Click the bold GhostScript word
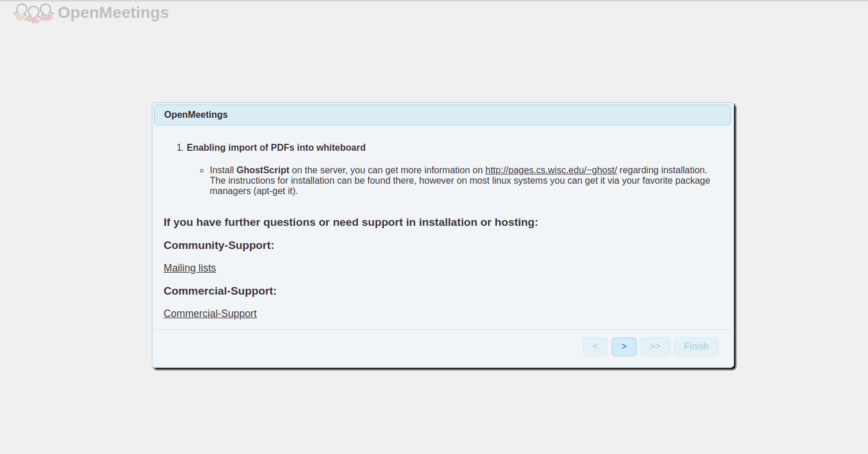The image size is (868, 454). 263,170
